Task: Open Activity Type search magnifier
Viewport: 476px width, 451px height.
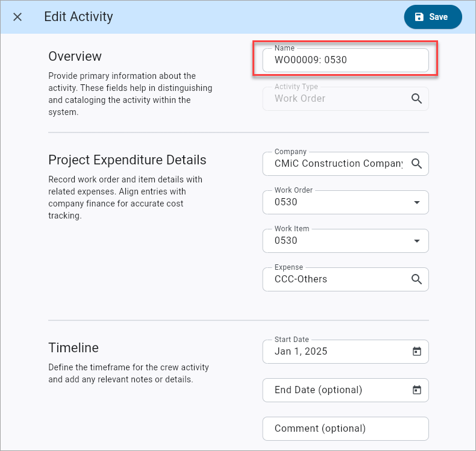Action: [416, 99]
